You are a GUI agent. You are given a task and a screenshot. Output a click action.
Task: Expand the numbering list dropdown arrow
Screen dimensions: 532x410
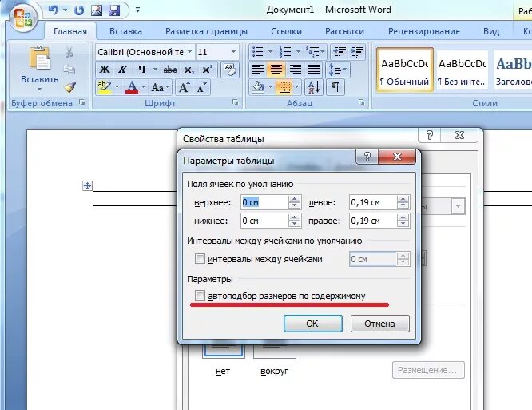click(298, 52)
